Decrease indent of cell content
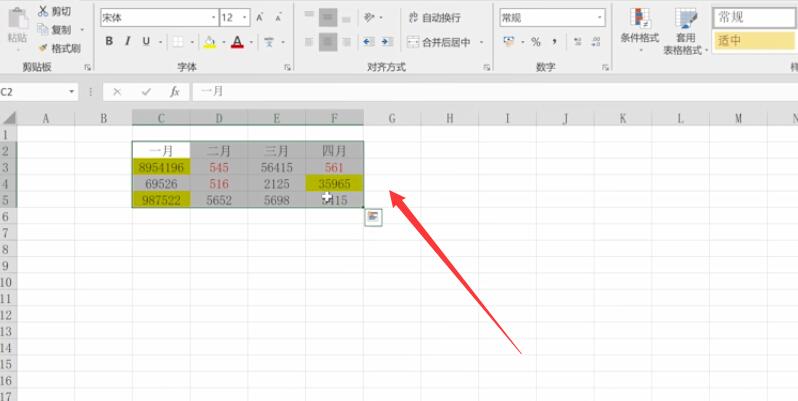This screenshot has width=798, height=401. point(368,42)
